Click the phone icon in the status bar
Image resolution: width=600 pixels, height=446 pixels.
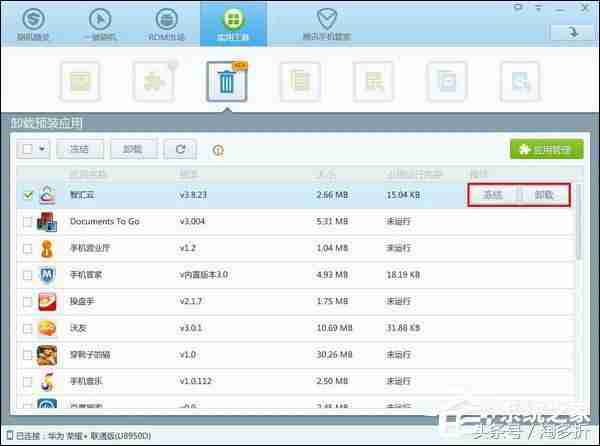10,435
